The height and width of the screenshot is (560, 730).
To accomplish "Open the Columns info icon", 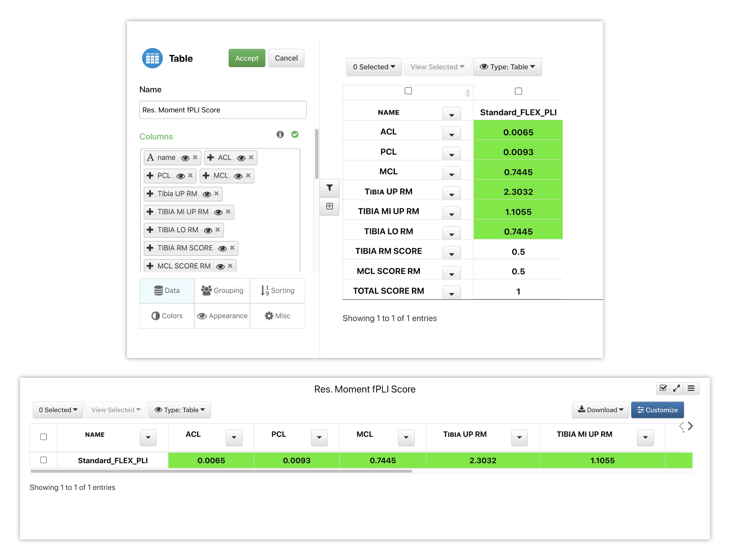I will point(280,134).
